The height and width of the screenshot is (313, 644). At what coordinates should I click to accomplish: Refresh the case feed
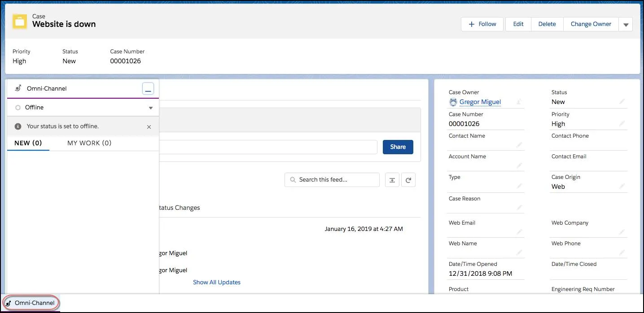tap(408, 179)
